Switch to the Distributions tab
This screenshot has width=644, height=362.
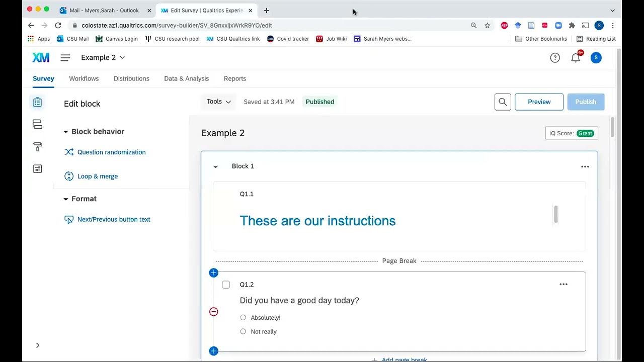point(131,78)
